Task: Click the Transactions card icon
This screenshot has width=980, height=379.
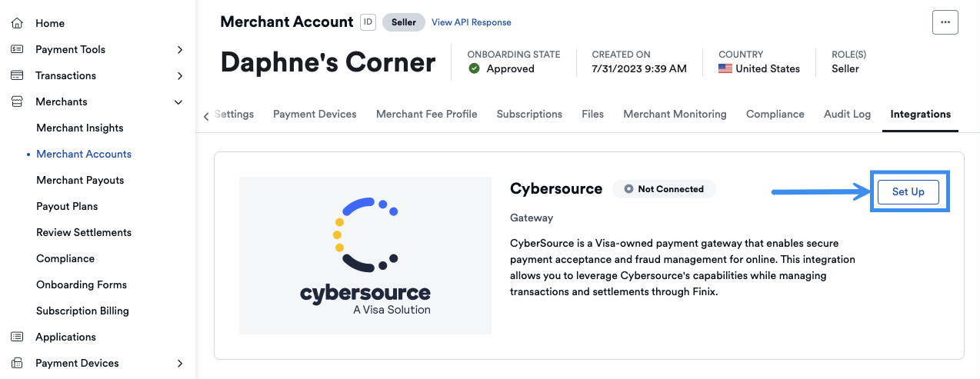Action: (17, 75)
